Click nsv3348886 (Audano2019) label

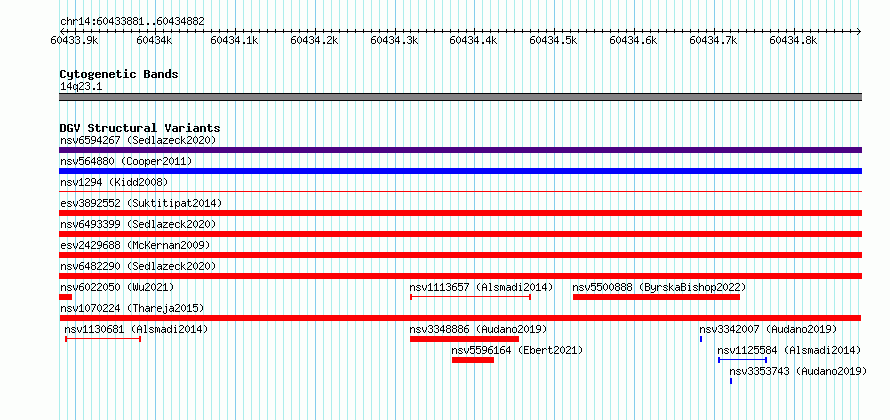478,329
